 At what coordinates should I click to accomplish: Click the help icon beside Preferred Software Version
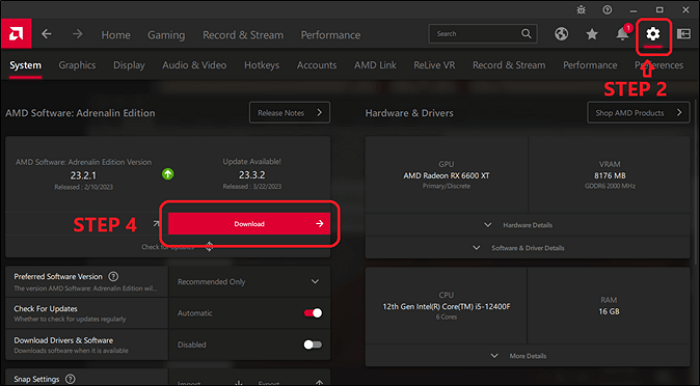113,277
